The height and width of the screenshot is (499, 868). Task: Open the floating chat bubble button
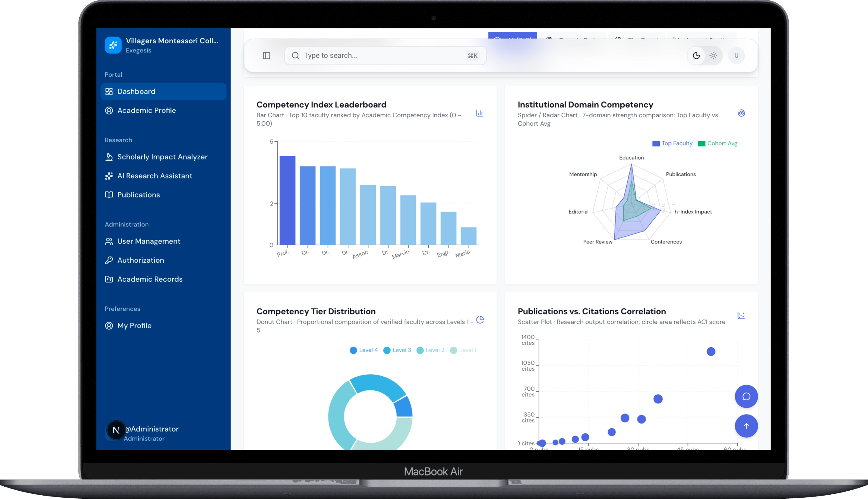[x=746, y=397]
